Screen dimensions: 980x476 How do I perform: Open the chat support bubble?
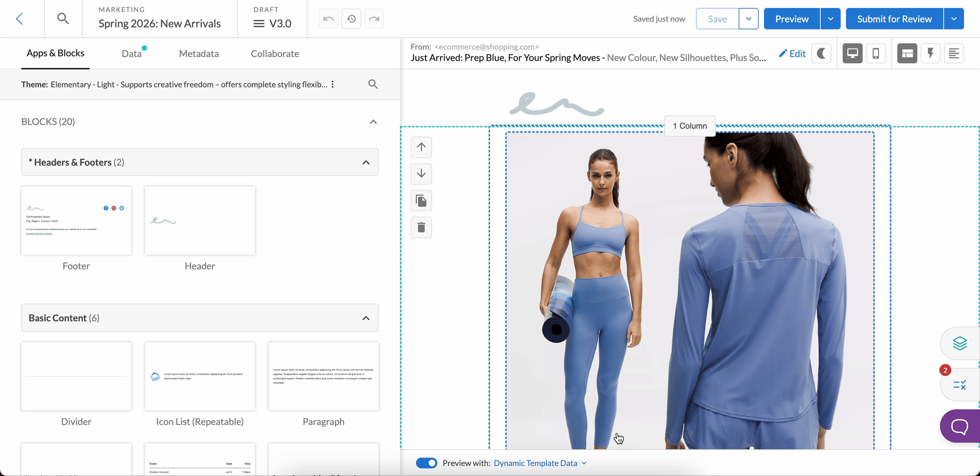(x=959, y=426)
